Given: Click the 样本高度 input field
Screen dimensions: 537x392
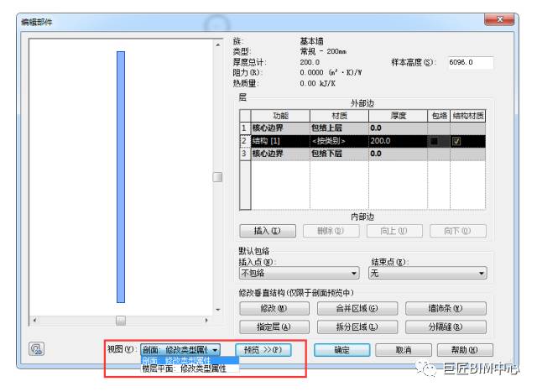Looking at the screenshot, I should (471, 62).
